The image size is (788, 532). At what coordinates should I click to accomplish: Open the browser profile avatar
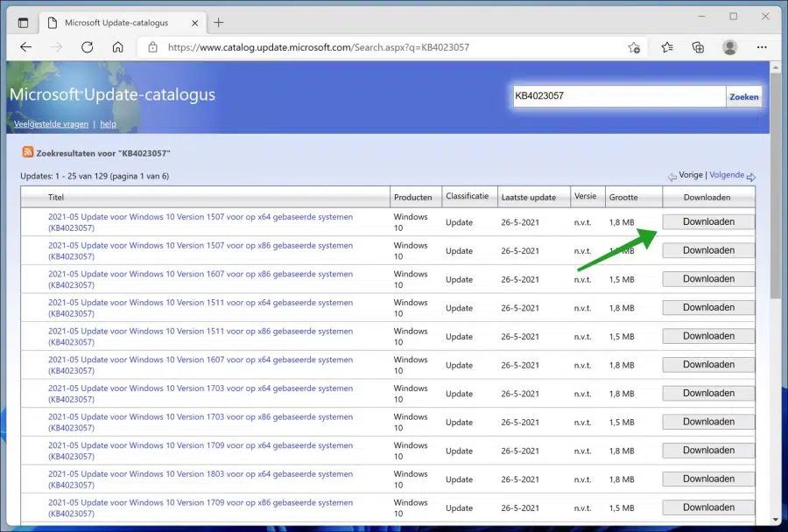pyautogui.click(x=729, y=47)
